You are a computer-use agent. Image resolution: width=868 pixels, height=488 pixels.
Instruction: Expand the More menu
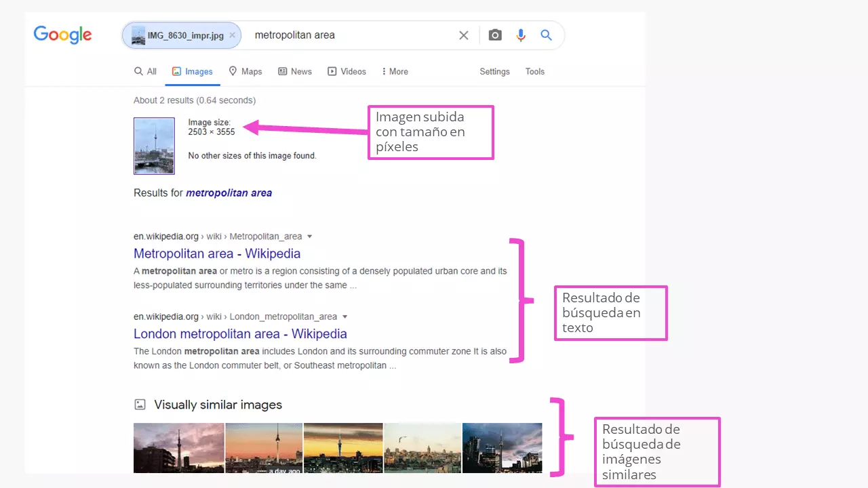point(395,71)
